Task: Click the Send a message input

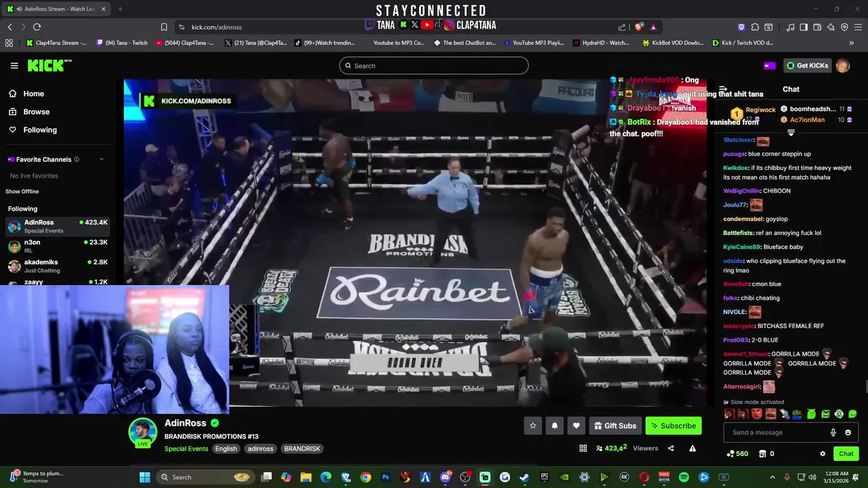Action: pos(776,432)
